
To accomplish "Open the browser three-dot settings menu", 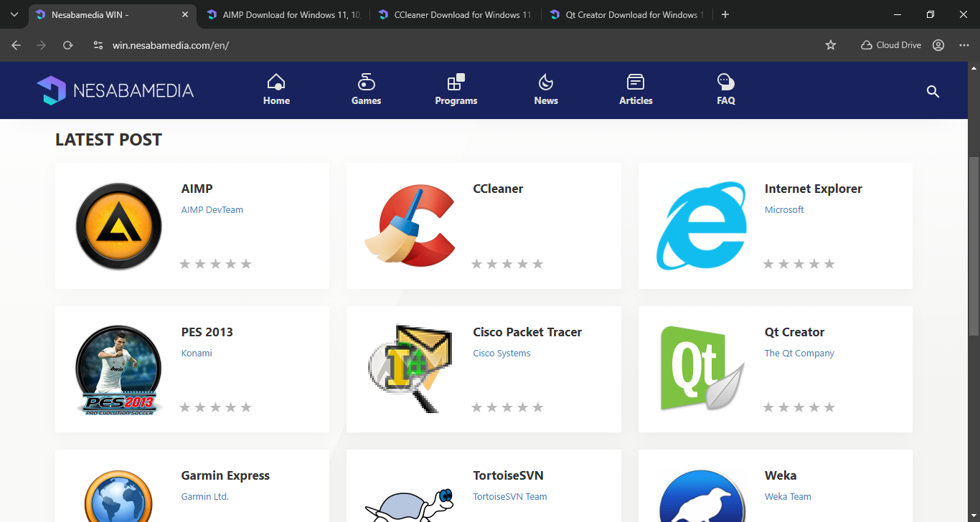I will click(x=963, y=45).
